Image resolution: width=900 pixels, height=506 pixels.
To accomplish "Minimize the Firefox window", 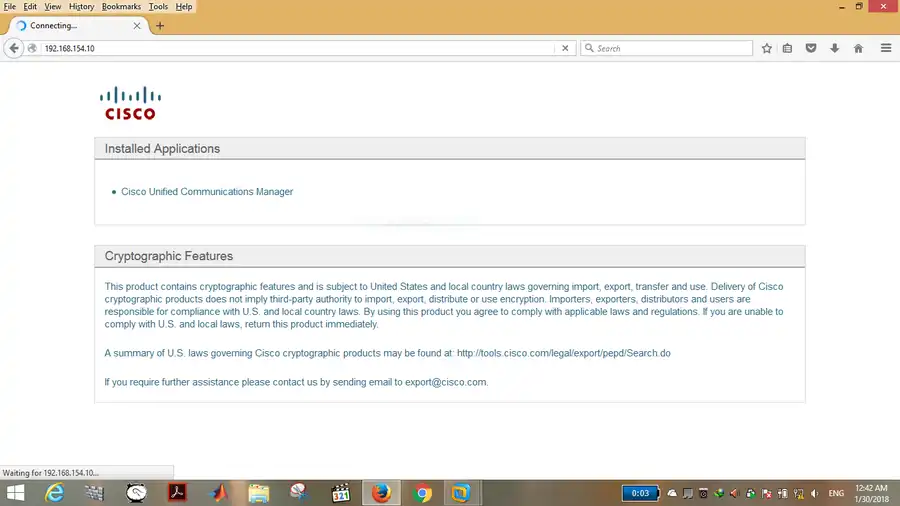I will pyautogui.click(x=841, y=7).
